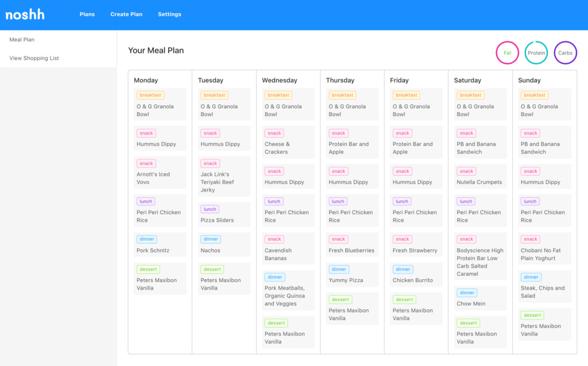Select the Wednesday column header
Viewport: 588px width, 366px height.
[x=280, y=80]
